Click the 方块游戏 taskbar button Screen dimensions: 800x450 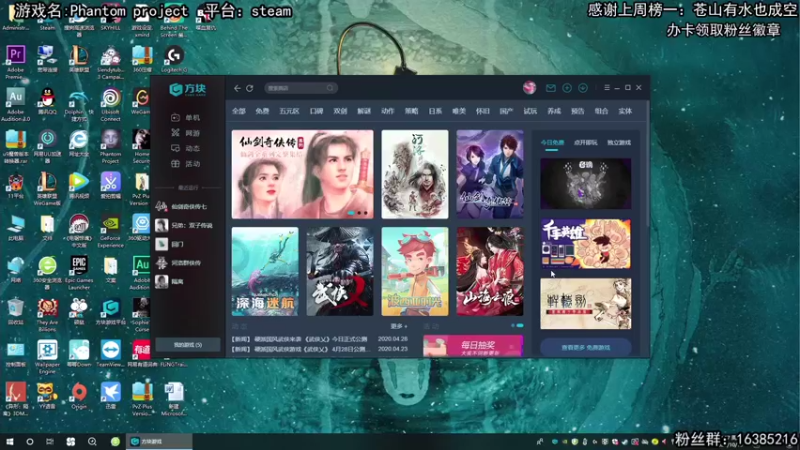coord(159,441)
